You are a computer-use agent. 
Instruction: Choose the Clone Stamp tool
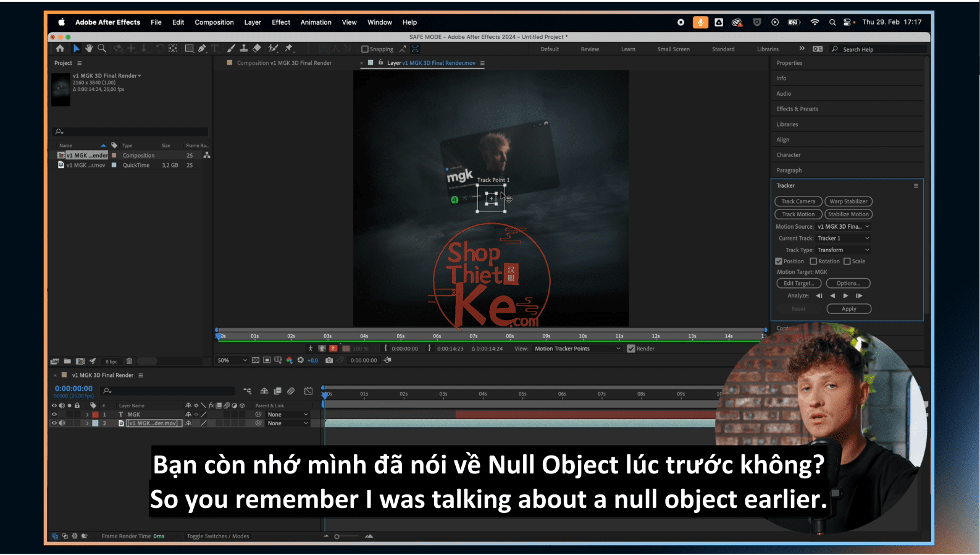click(244, 48)
